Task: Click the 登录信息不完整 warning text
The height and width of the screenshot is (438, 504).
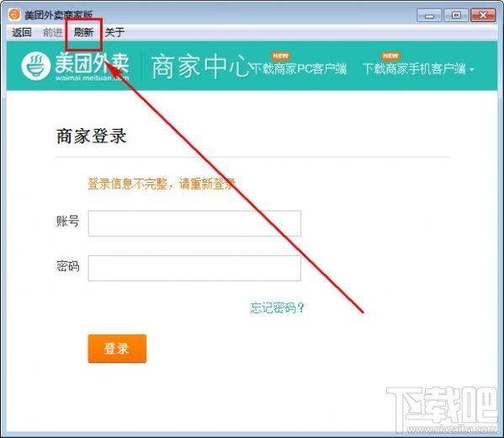Action: 161,184
